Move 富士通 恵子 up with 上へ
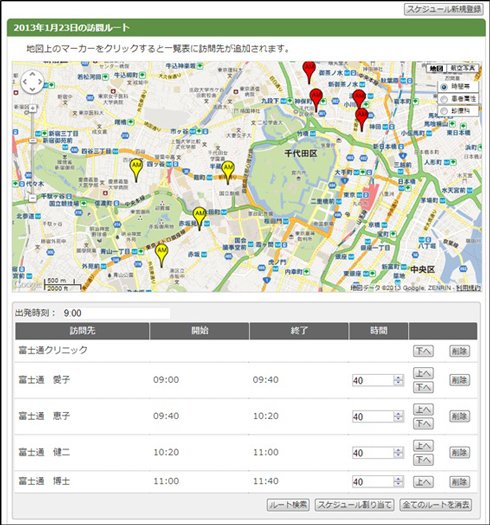The width and height of the screenshot is (490, 525). tap(423, 409)
